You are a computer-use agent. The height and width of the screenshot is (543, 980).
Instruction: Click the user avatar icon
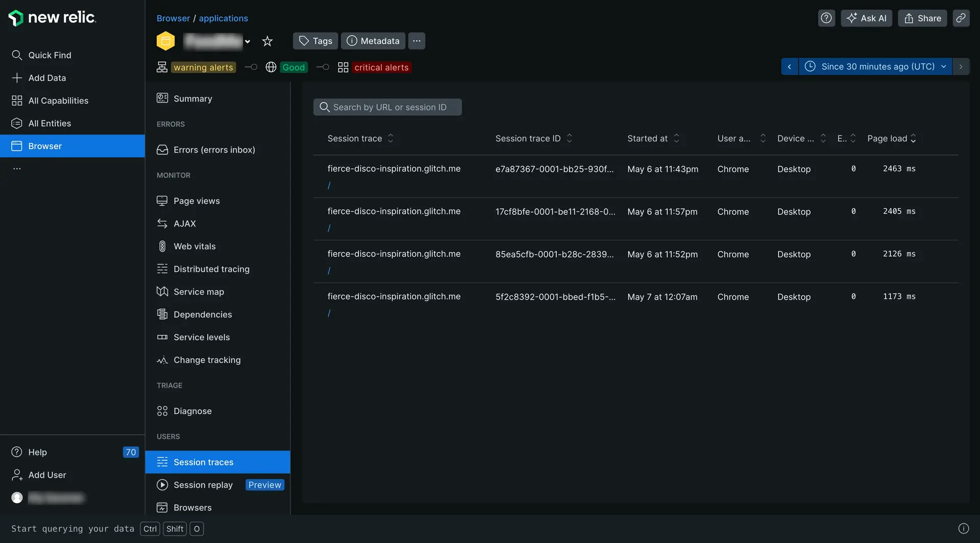point(17,498)
